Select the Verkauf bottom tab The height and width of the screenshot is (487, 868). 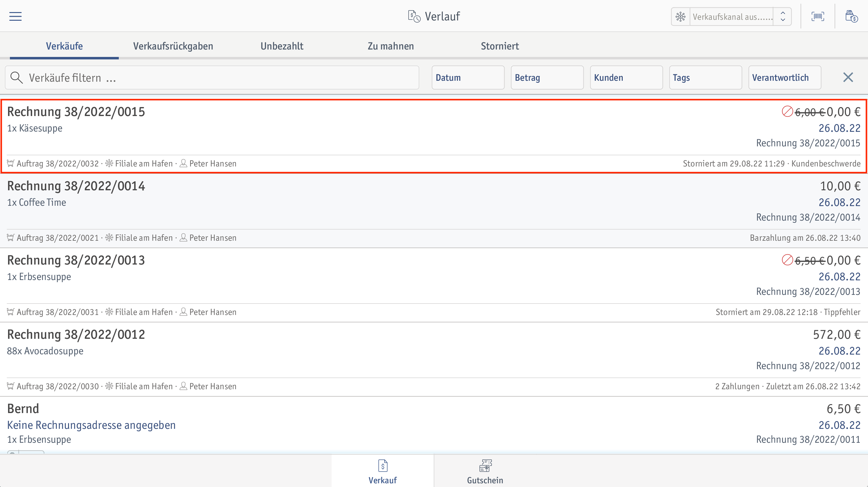tap(382, 471)
